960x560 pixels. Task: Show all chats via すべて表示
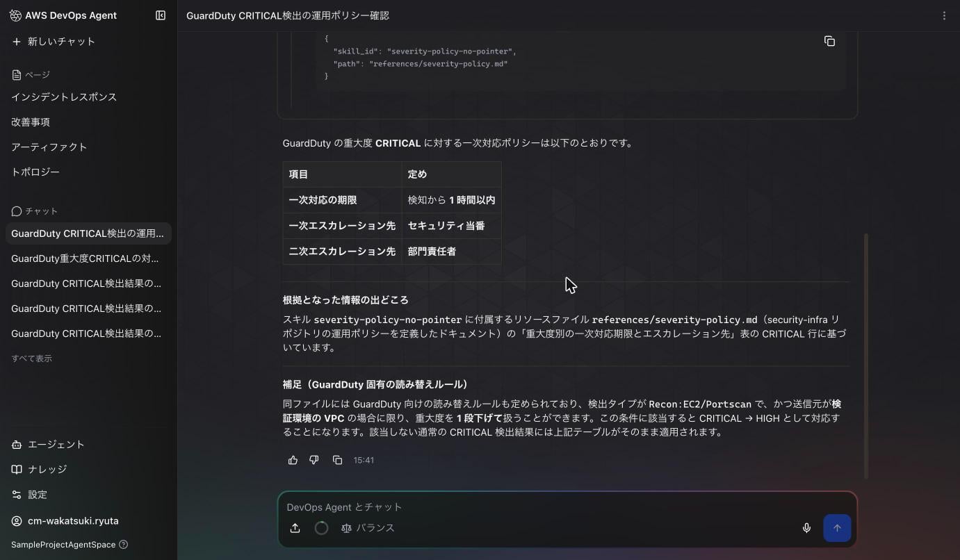point(31,359)
